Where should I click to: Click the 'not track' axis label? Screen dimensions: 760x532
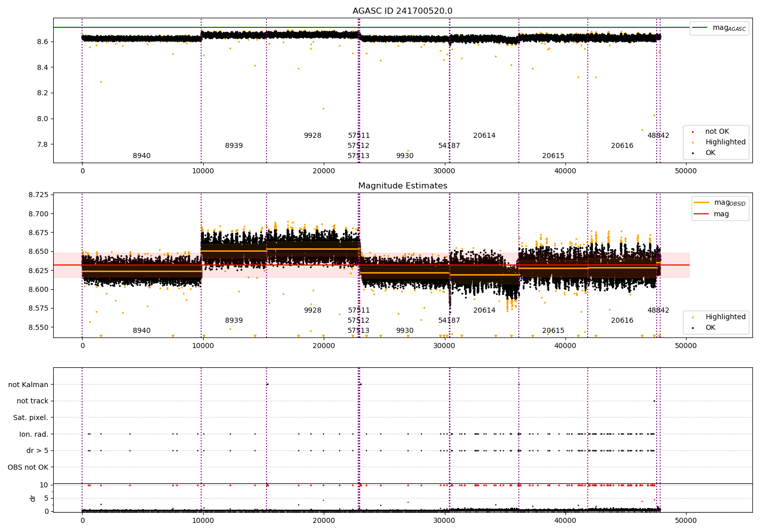32,401
